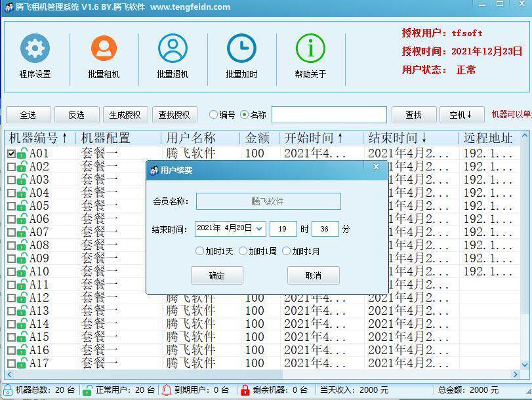Click the search text input field
The height and width of the screenshot is (400, 532).
(329, 115)
